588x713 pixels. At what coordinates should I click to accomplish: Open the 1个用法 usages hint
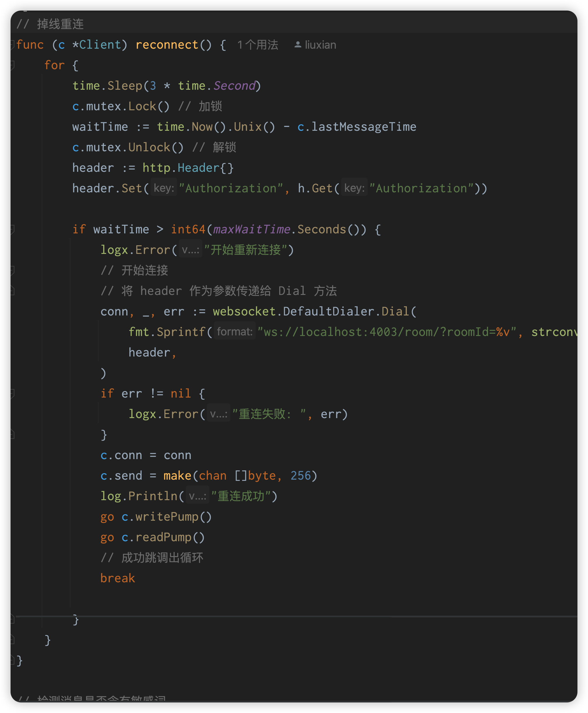[x=258, y=45]
